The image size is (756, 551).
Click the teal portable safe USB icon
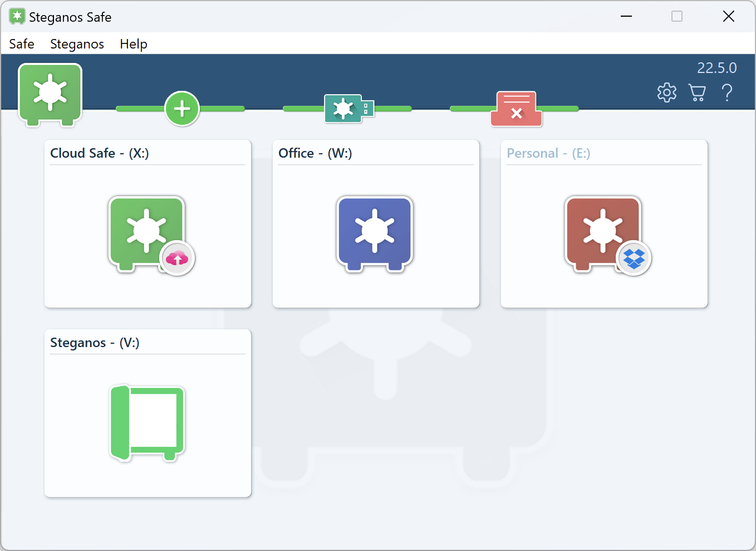pos(348,109)
